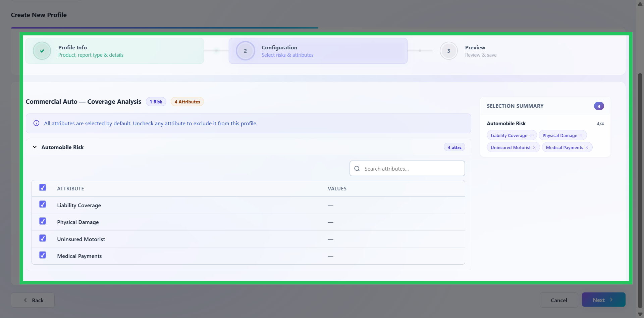The image size is (644, 318).
Task: Click the Create New Profile heading
Action: pyautogui.click(x=39, y=15)
